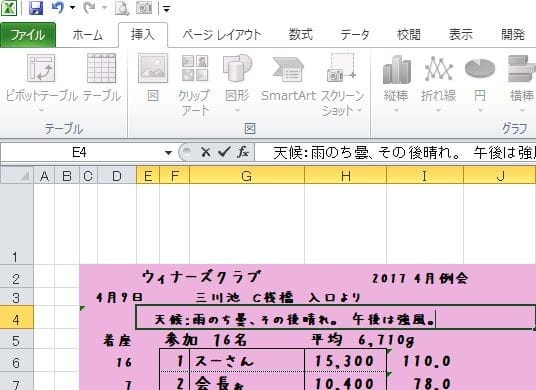
Task: Click the Undo arrow icon
Action: [58, 8]
